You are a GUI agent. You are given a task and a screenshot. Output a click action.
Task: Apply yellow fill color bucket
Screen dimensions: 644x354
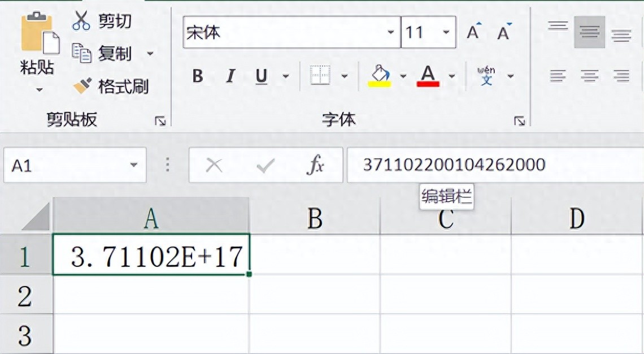[380, 75]
